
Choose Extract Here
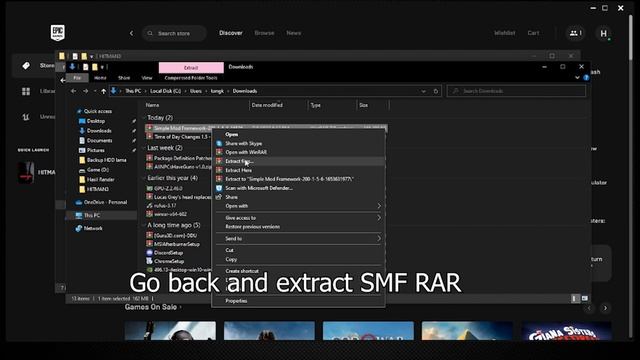(299, 170)
